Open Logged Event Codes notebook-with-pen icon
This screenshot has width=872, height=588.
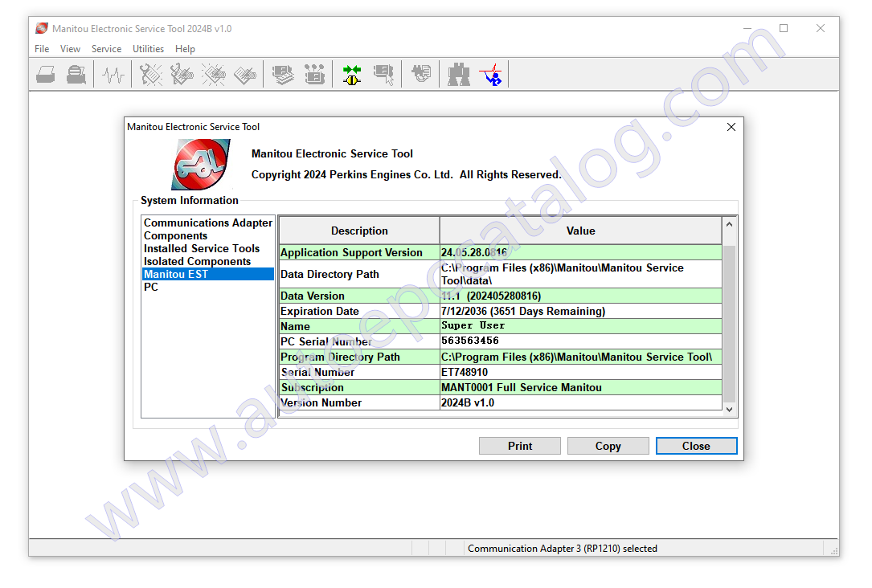click(244, 75)
